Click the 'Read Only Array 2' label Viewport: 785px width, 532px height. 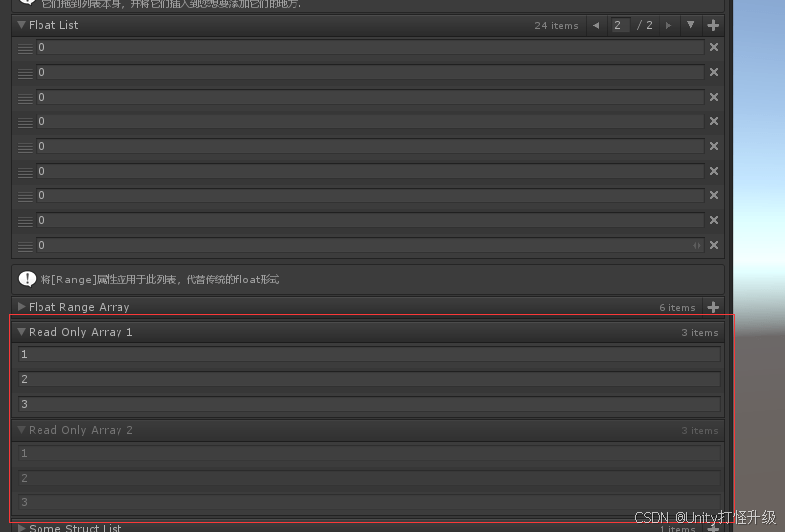81,430
